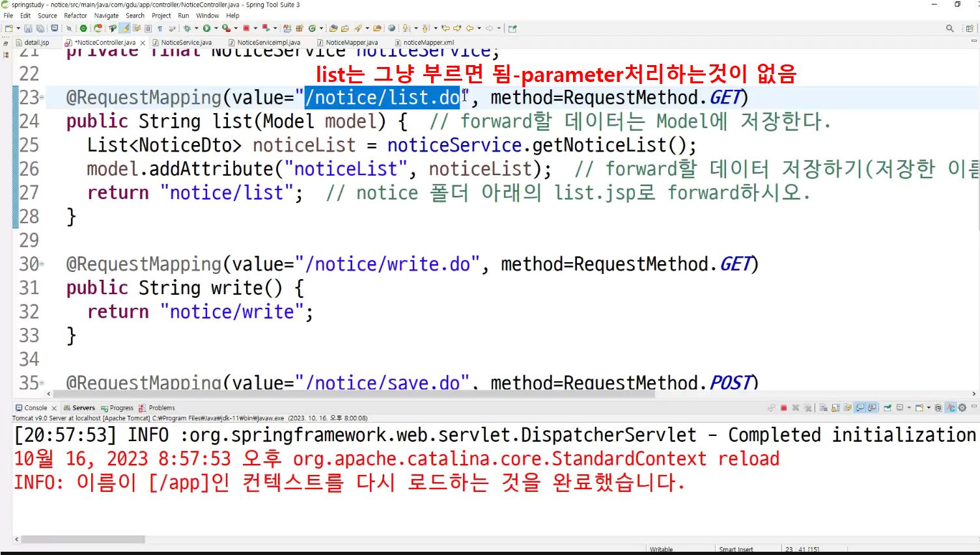The width and height of the screenshot is (980, 555).
Task: Expand Display Selected Console dropdown arrow
Action: 909,408
